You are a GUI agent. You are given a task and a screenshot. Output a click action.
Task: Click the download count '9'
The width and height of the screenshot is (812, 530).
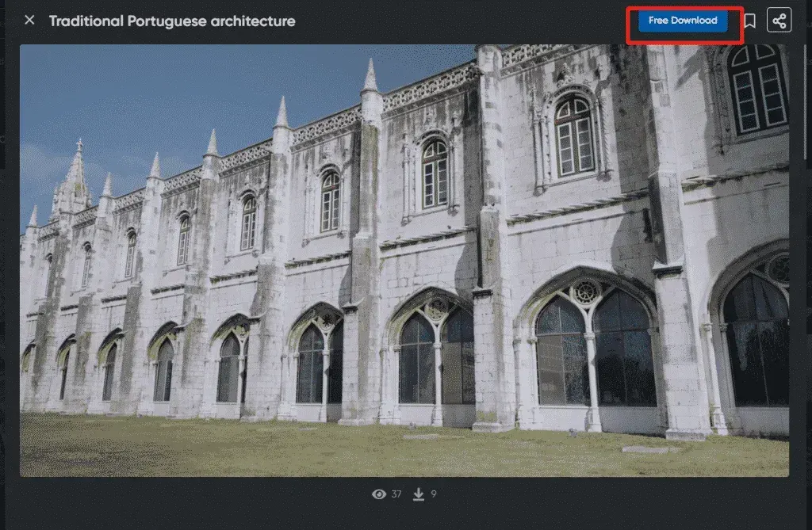point(434,494)
